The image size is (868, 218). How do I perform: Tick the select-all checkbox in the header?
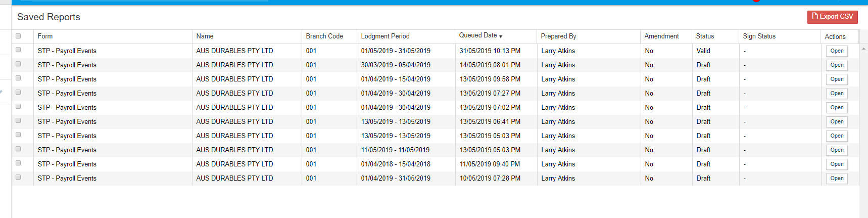click(x=18, y=36)
